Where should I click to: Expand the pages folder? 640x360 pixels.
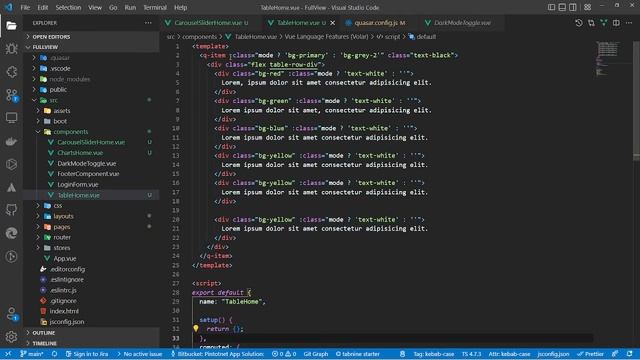[x=91, y=227]
